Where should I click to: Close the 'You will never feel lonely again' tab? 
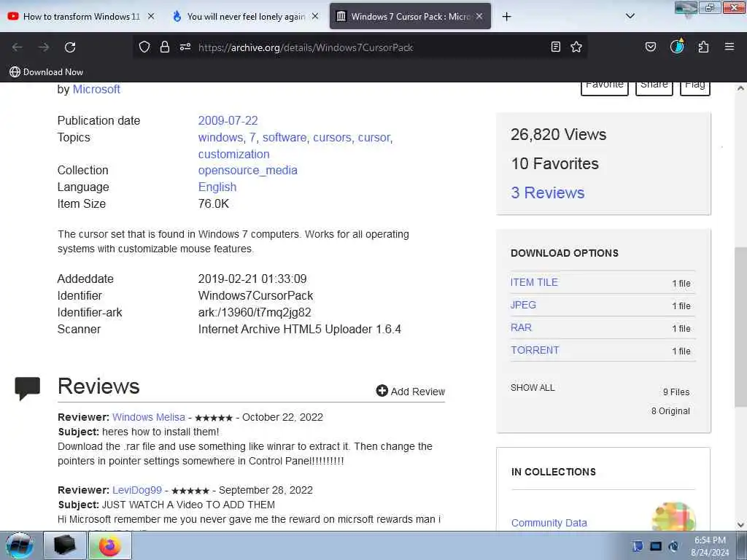pyautogui.click(x=315, y=16)
